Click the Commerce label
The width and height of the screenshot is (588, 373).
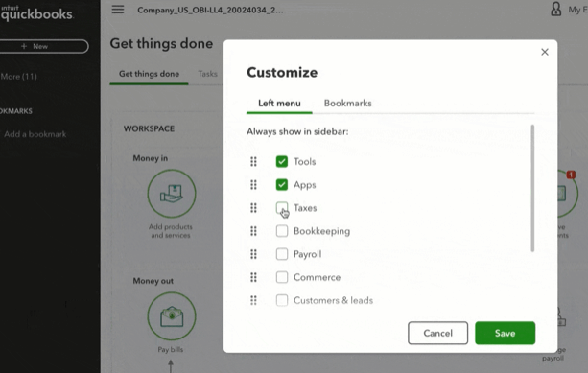(317, 277)
